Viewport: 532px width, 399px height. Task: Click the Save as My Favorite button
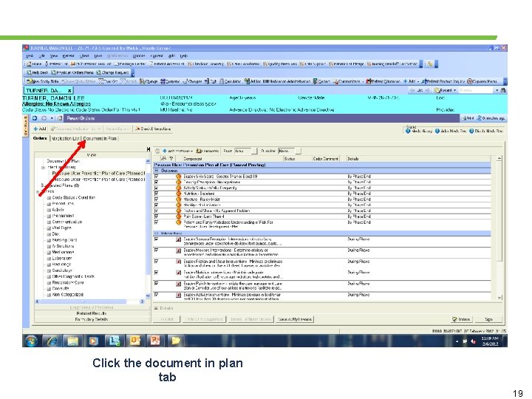[295, 319]
